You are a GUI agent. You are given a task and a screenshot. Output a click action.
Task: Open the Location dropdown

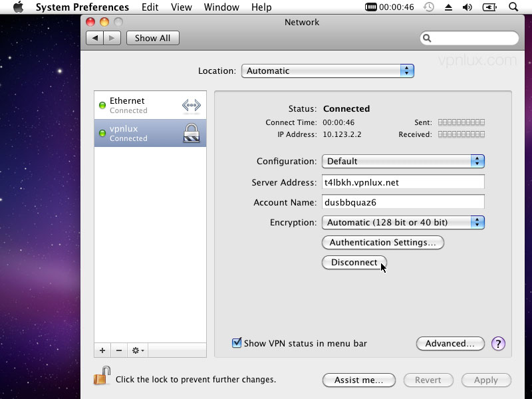327,71
